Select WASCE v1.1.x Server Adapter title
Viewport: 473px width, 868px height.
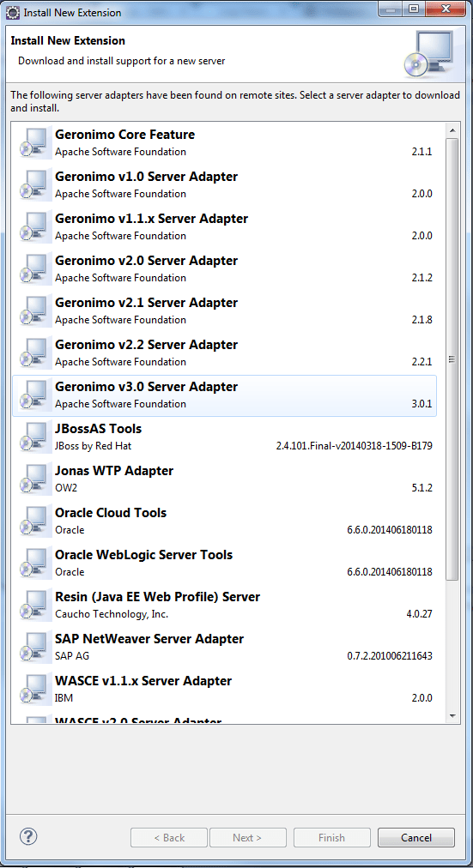coord(143,681)
